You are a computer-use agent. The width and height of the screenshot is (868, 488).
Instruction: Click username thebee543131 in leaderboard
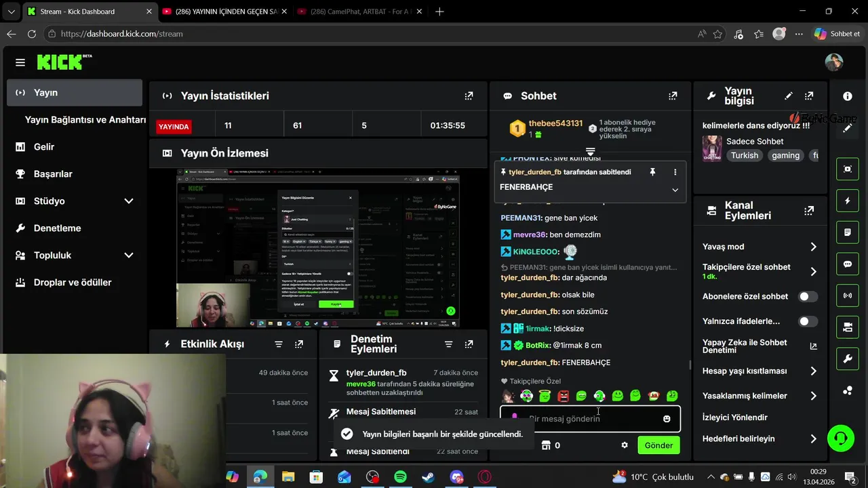pyautogui.click(x=555, y=123)
